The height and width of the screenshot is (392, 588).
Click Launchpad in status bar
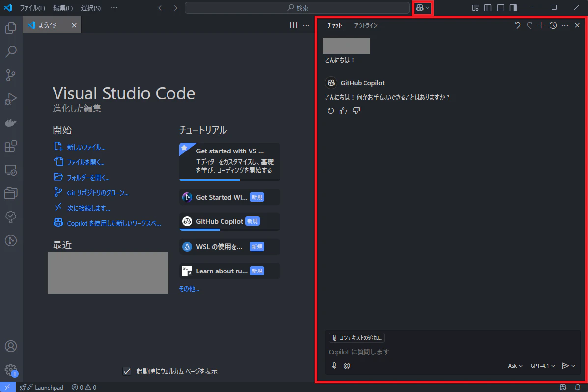[42, 387]
